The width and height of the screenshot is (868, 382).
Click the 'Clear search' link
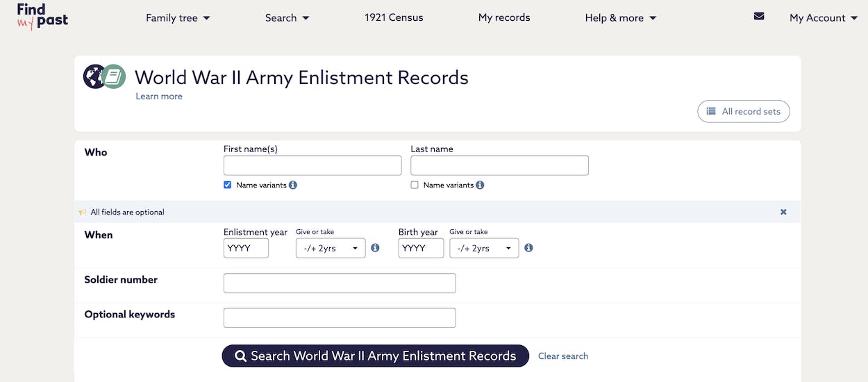point(563,356)
